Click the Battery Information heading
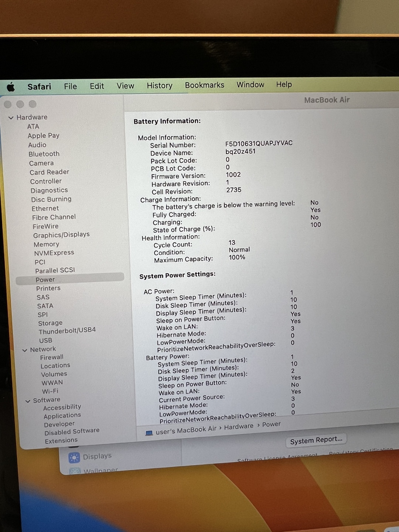 pos(167,121)
